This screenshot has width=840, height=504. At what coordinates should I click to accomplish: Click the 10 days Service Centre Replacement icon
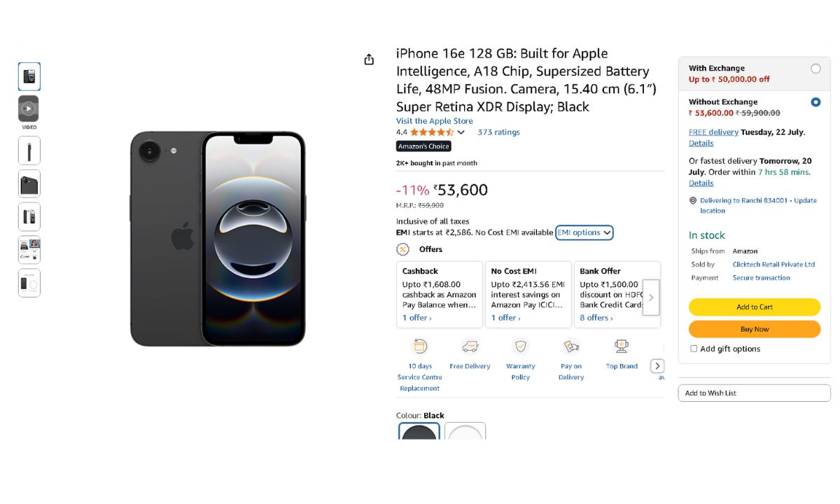pyautogui.click(x=419, y=346)
